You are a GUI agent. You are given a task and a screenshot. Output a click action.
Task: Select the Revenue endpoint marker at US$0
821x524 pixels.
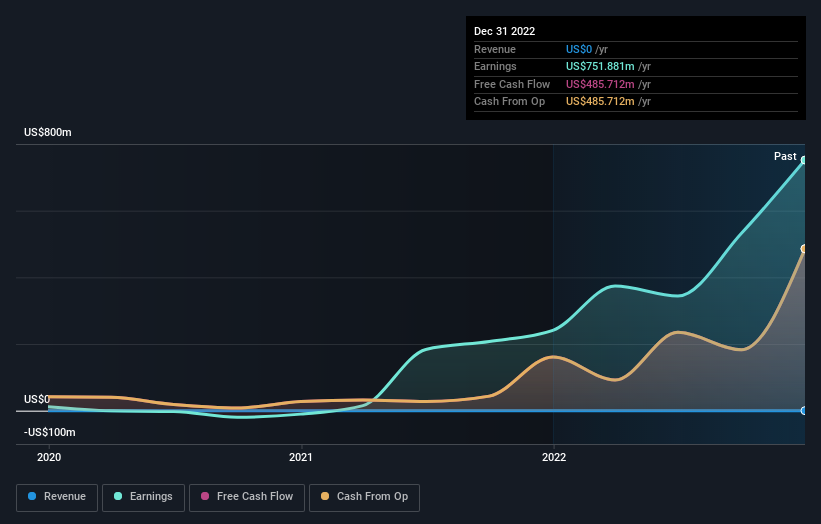804,411
